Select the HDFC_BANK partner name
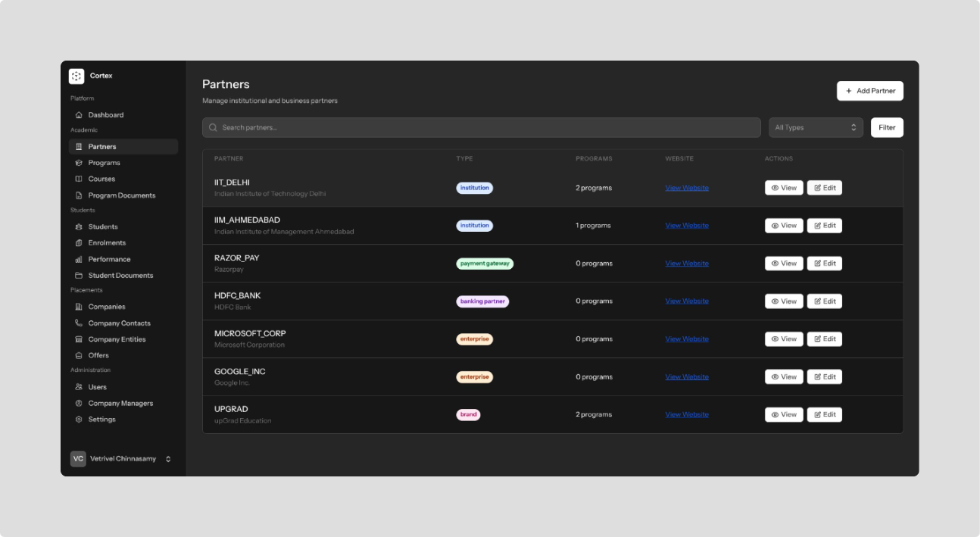The height and width of the screenshot is (537, 980). pyautogui.click(x=238, y=296)
